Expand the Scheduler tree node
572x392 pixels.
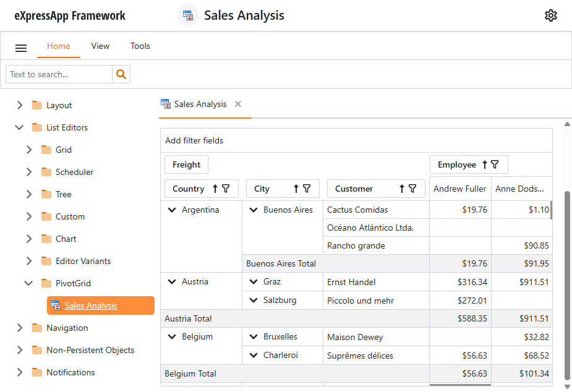click(x=29, y=172)
